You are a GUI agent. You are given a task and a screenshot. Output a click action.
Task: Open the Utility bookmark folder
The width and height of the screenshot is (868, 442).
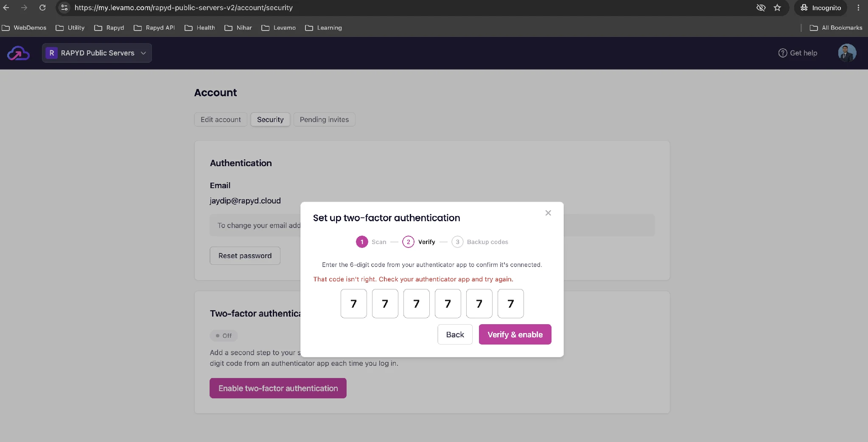click(70, 28)
